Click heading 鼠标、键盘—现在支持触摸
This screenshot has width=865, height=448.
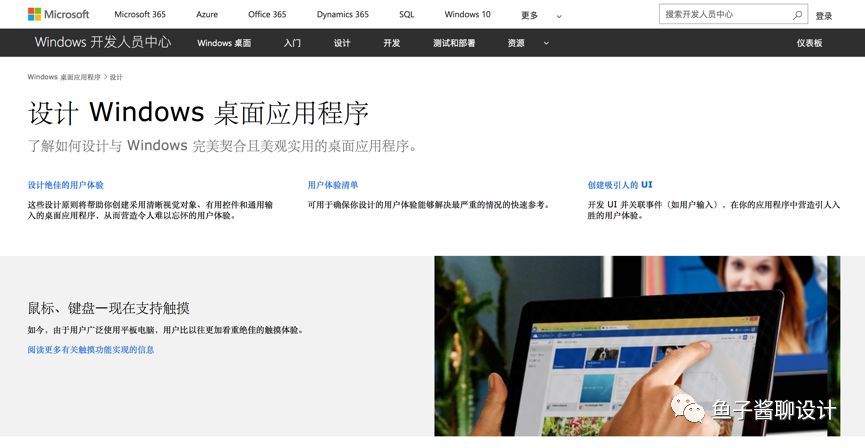tap(109, 308)
